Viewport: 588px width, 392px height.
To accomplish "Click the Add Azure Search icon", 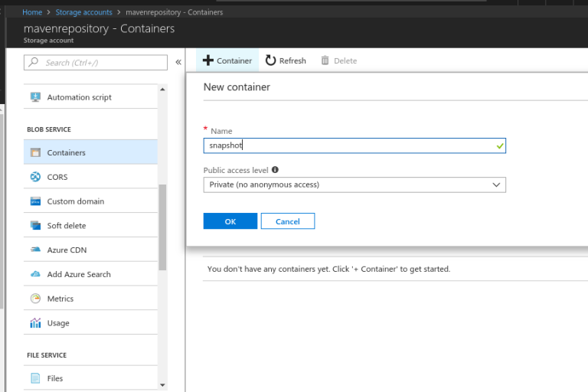I will click(x=36, y=274).
